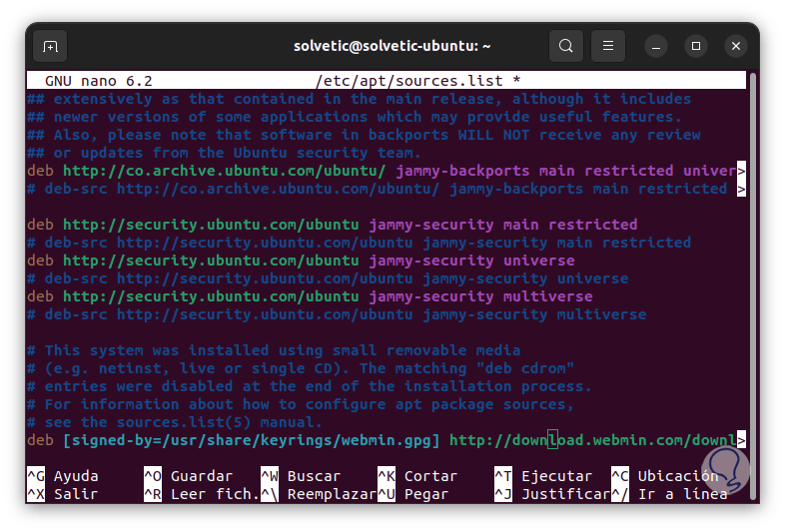785x532 pixels.
Task: Open a new terminal tab
Action: click(x=50, y=47)
